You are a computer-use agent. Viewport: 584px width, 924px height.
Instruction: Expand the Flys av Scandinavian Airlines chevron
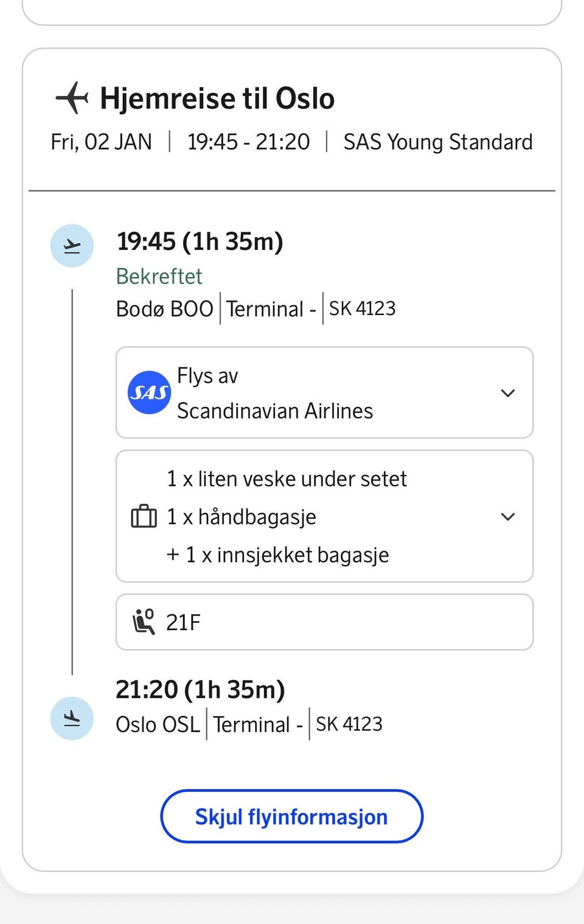coord(507,393)
